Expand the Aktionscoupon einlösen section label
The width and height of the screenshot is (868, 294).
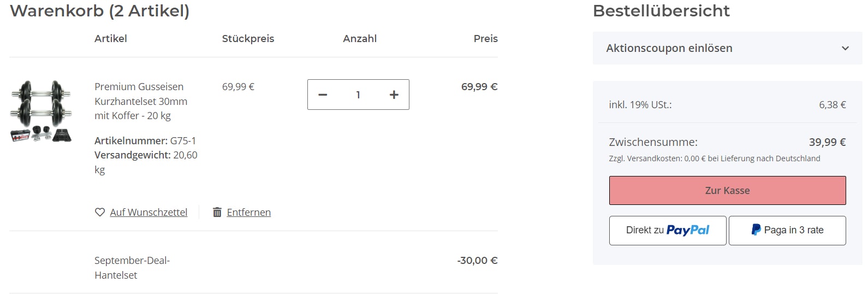(669, 48)
